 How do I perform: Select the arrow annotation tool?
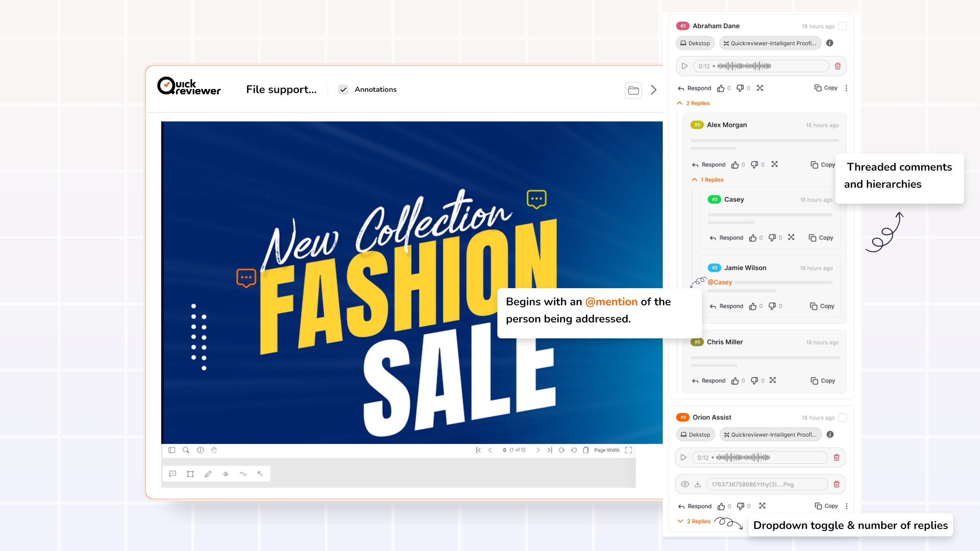point(261,474)
